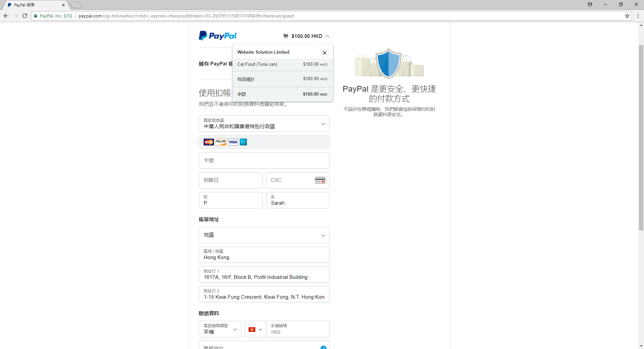Click the Cat Food (Tuna can) item row
This screenshot has width=644, height=349.
coord(282,64)
